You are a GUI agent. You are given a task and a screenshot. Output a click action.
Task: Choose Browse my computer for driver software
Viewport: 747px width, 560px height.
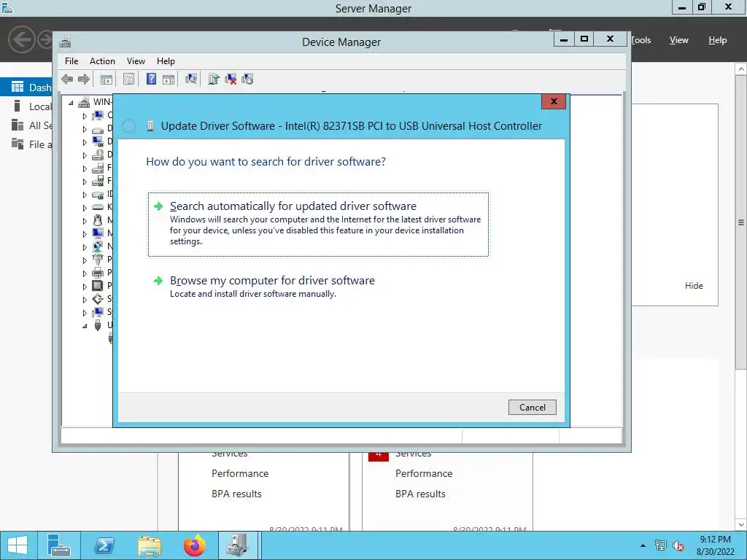pyautogui.click(x=318, y=286)
